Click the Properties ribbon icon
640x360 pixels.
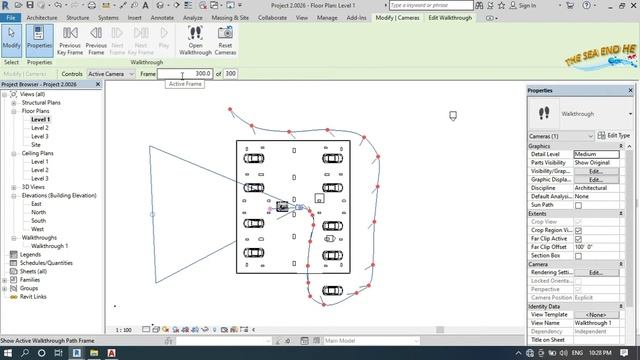tap(39, 40)
